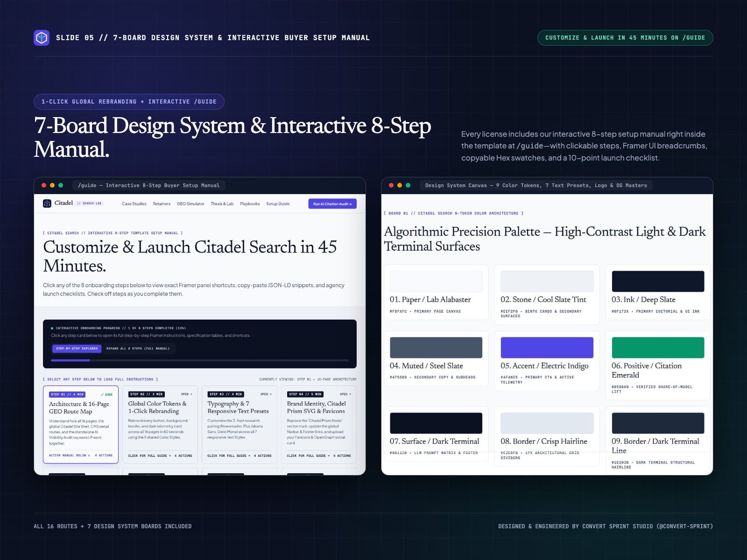Click the red dot in /guide window
This screenshot has width=747, height=560.
click(x=44, y=185)
